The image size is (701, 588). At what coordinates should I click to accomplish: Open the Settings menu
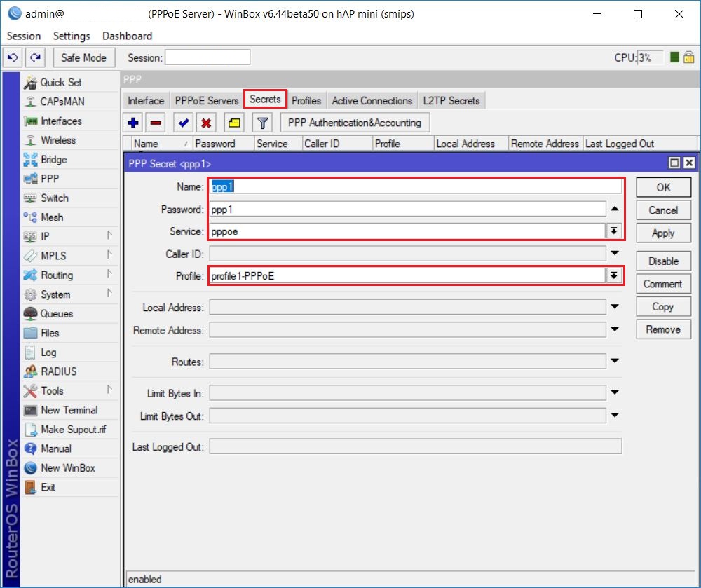(x=72, y=36)
